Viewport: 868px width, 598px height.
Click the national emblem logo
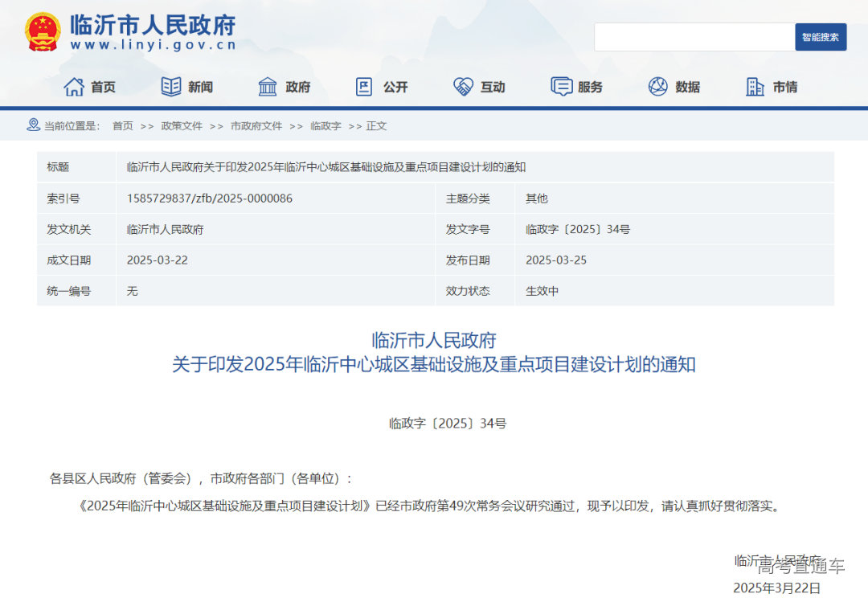click(42, 33)
